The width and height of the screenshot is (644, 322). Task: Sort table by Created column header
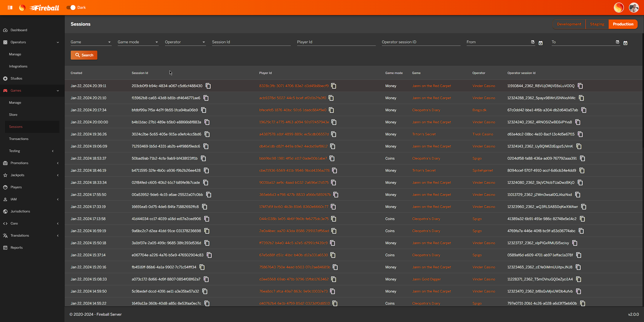coord(76,73)
